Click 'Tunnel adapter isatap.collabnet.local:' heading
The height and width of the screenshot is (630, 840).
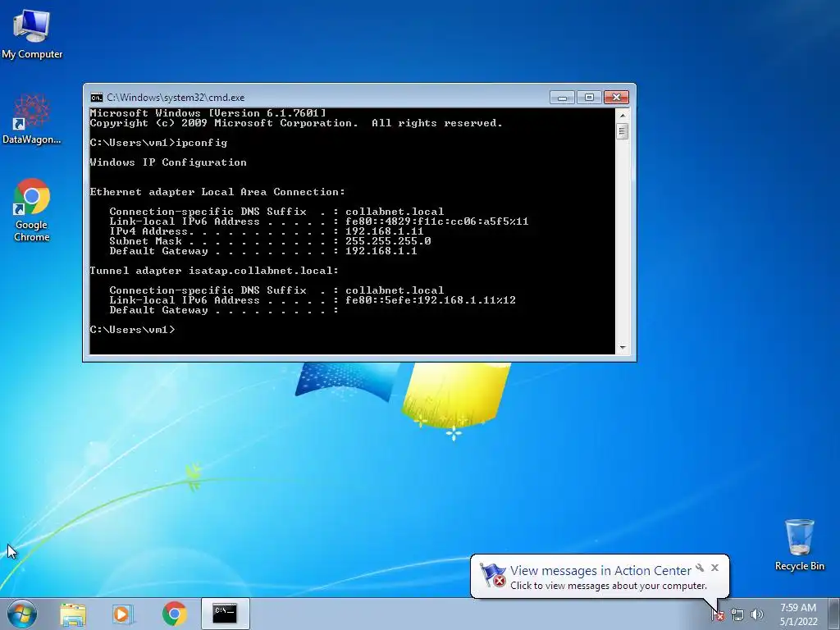214,271
